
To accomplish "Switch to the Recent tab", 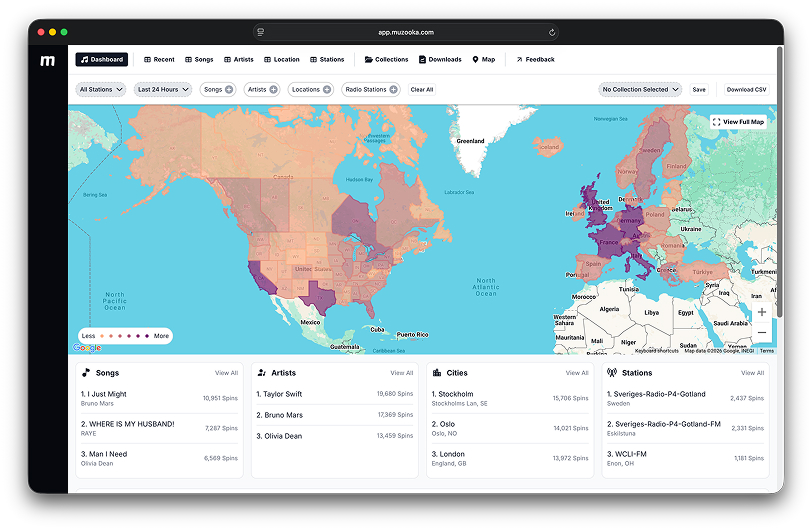I will 159,60.
